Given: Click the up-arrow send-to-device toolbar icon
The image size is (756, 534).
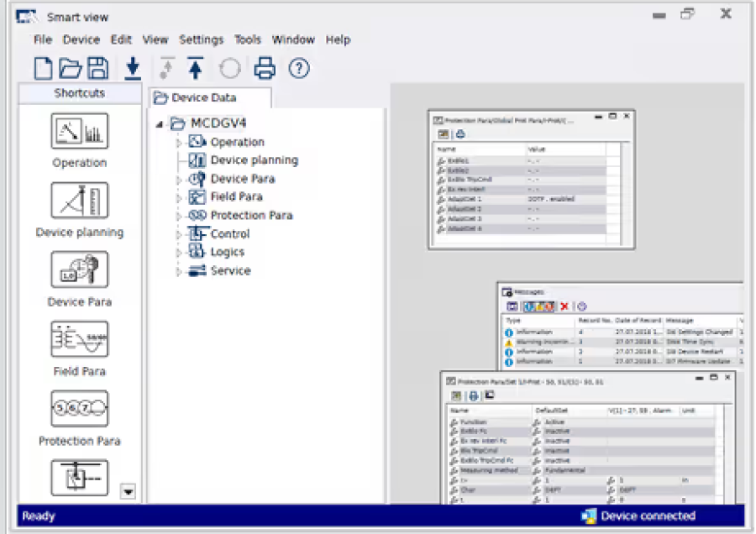Looking at the screenshot, I should [x=195, y=68].
